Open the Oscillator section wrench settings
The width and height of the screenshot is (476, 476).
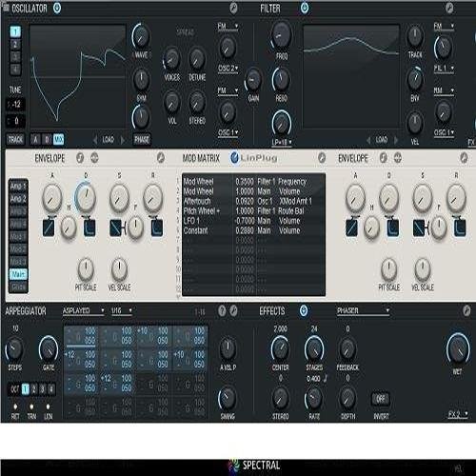pos(233,8)
